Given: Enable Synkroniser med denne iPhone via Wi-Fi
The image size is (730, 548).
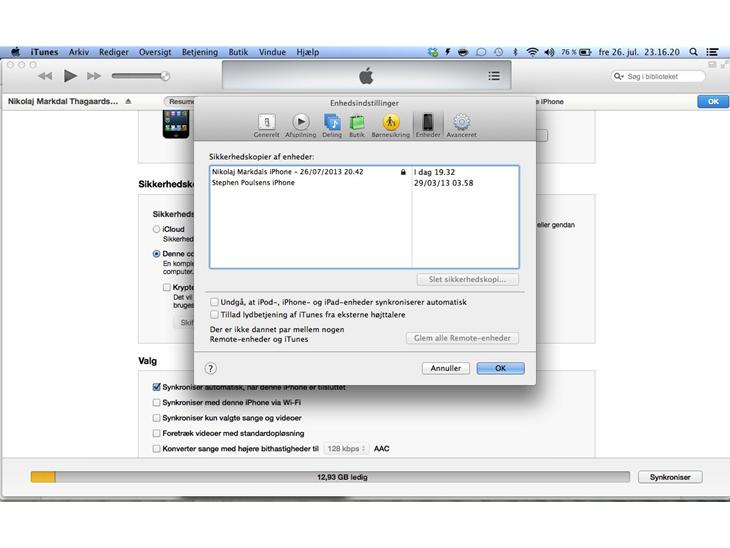Looking at the screenshot, I should tap(156, 403).
